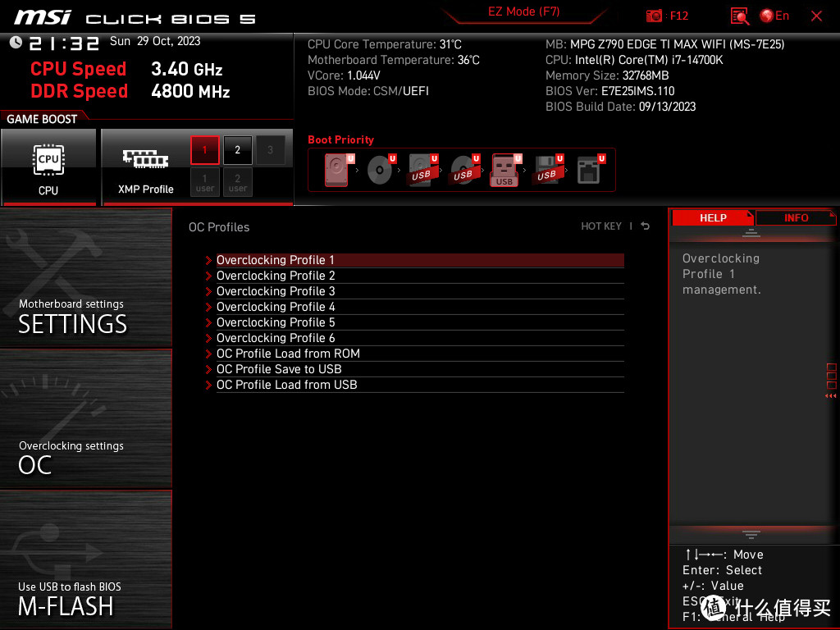
Task: Click the Boot Priority heading
Action: point(340,139)
